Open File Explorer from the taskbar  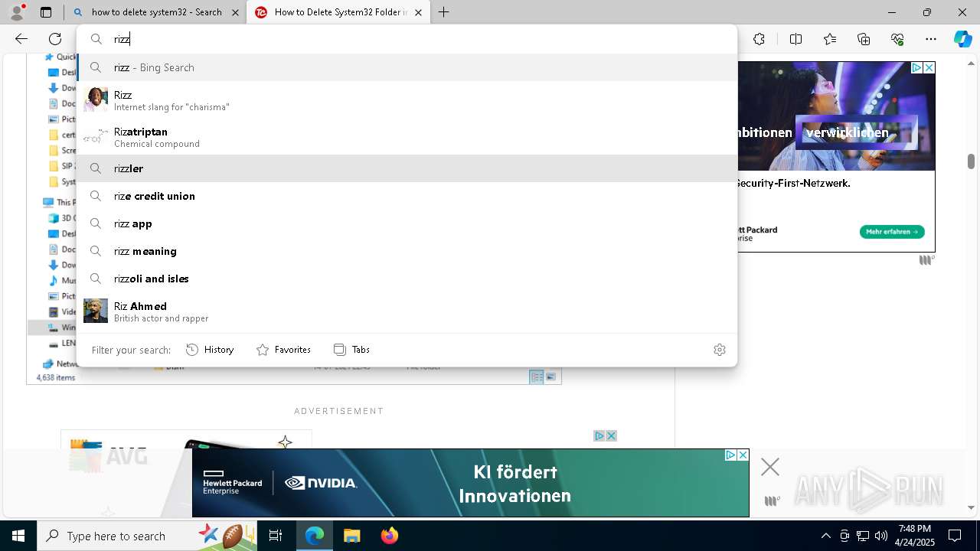pos(351,536)
